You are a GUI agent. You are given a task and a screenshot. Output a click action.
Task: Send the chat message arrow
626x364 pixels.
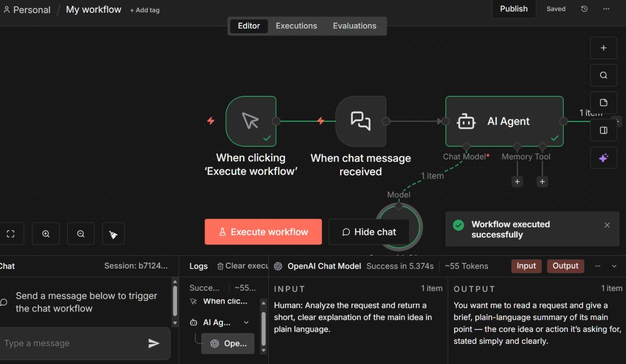click(x=153, y=343)
